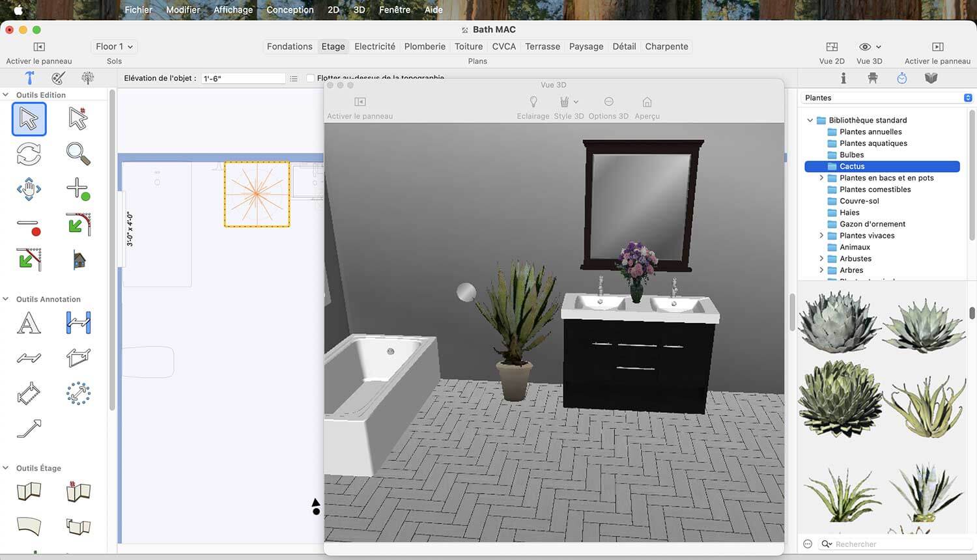Expand the Plantes en bacs et en pots folder

tap(821, 178)
